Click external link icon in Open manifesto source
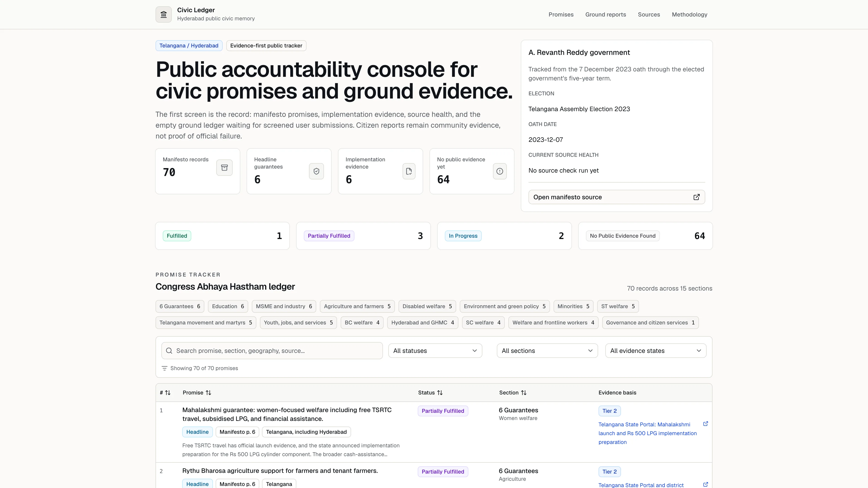The height and width of the screenshot is (488, 868). pyautogui.click(x=696, y=197)
